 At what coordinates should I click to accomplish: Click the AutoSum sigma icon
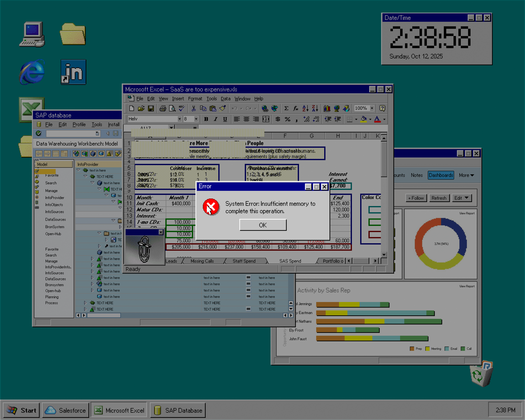point(286,108)
